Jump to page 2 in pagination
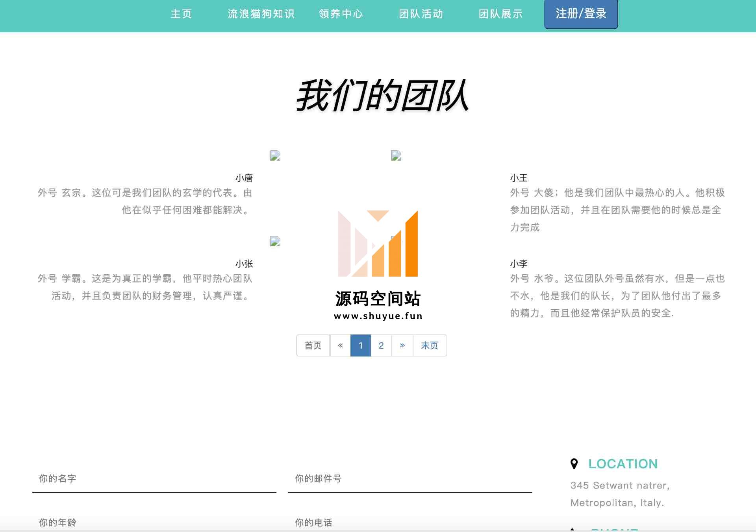756x532 pixels. coord(381,345)
